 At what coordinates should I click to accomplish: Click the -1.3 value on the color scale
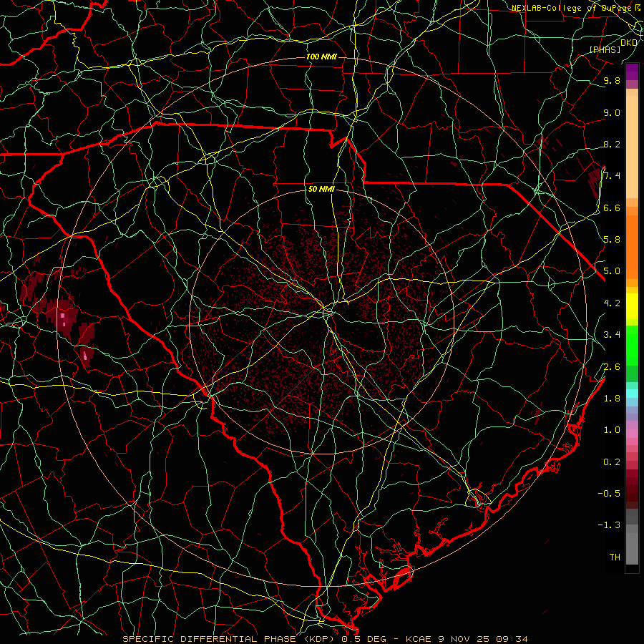pyautogui.click(x=609, y=525)
